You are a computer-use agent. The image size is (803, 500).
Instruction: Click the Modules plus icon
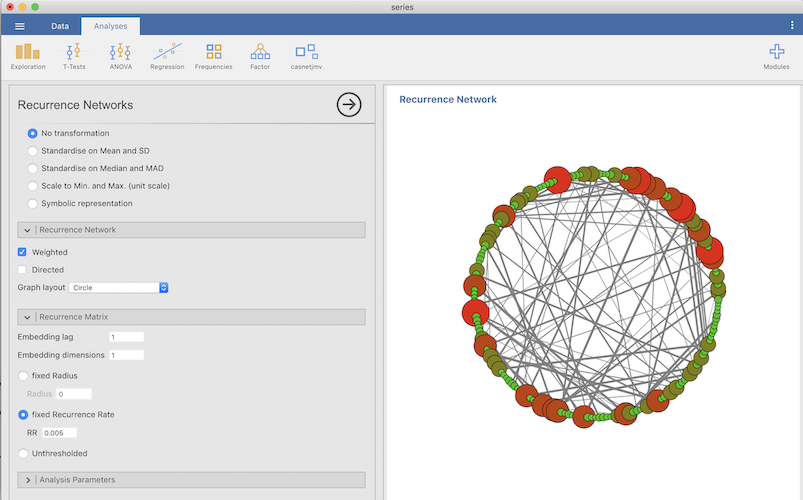tap(776, 55)
